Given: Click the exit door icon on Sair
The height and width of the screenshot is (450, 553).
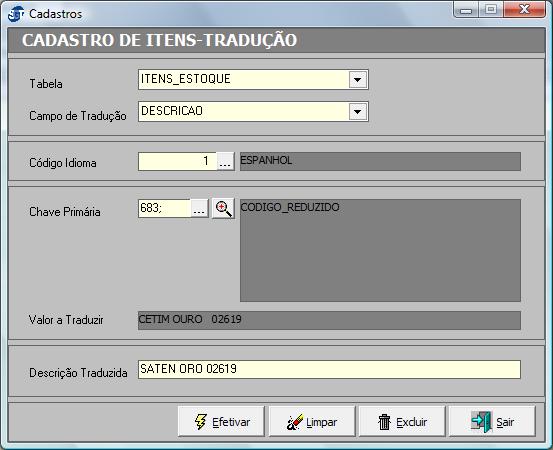Looking at the screenshot, I should 481,422.
